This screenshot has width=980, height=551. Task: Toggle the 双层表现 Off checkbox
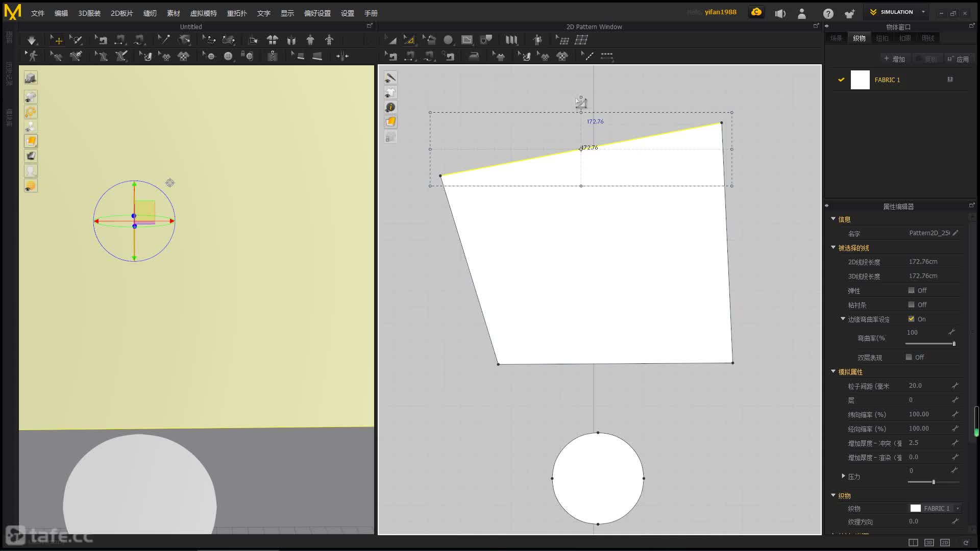(909, 357)
